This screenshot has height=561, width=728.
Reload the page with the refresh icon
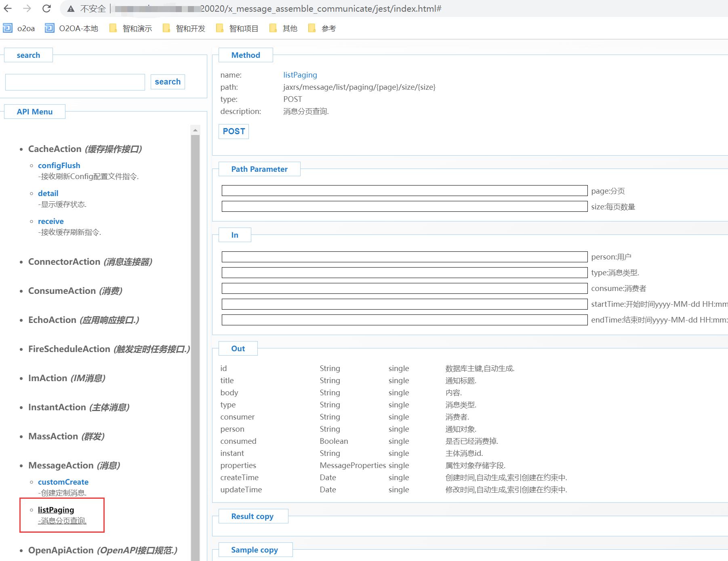tap(46, 8)
